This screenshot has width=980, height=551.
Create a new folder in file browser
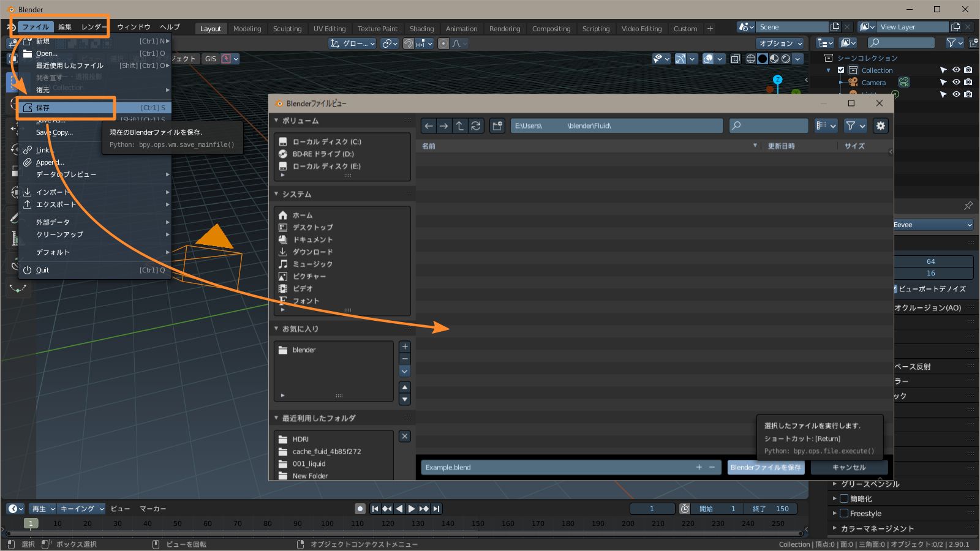(497, 126)
